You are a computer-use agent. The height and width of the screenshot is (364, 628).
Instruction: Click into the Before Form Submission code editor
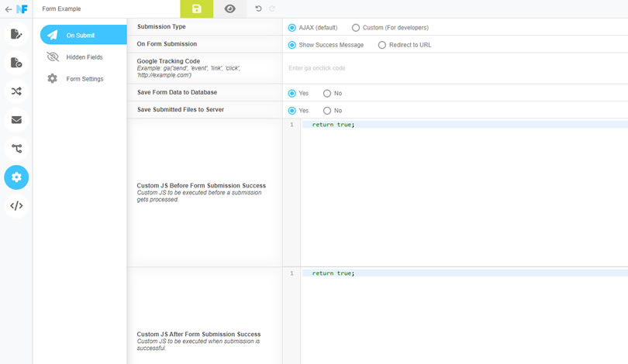464,193
